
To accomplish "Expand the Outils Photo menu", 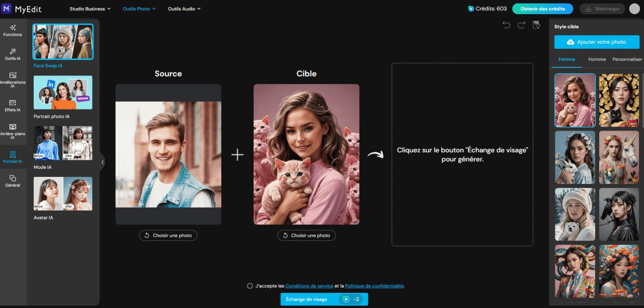I will click(139, 9).
